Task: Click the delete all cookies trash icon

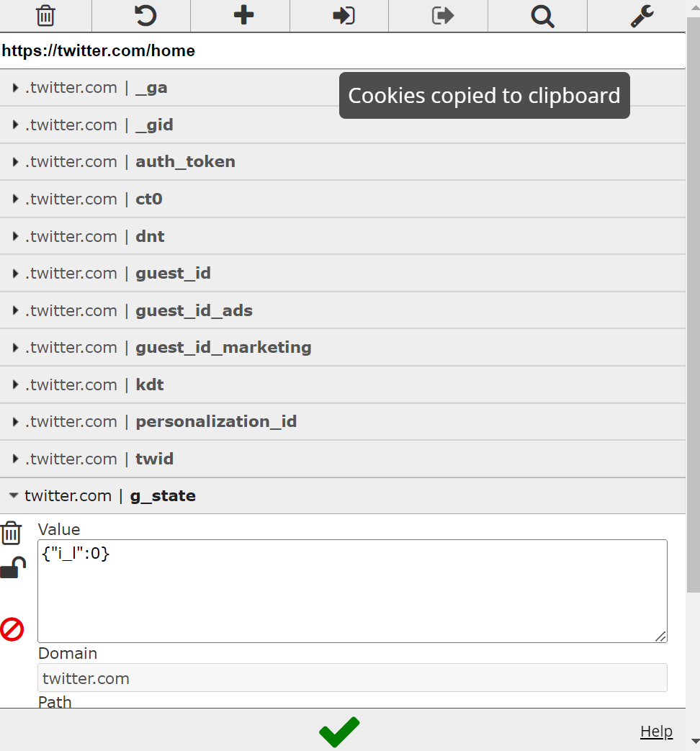Action: (x=45, y=15)
